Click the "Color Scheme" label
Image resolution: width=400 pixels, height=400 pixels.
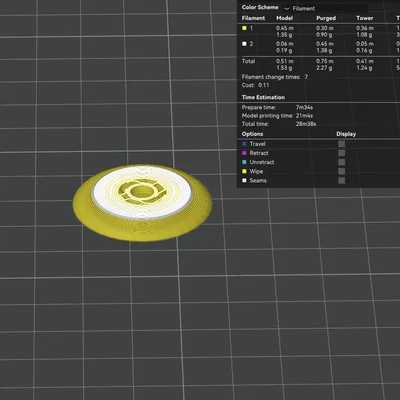260,7
